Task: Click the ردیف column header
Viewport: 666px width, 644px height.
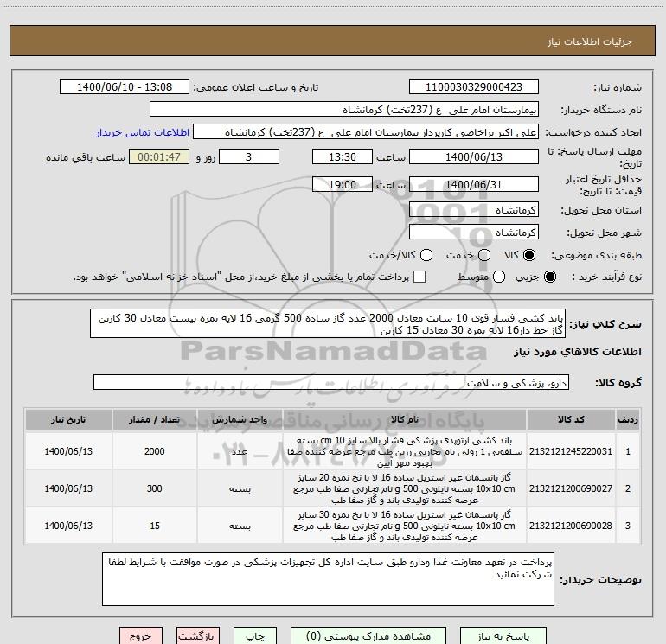Action: click(x=628, y=419)
